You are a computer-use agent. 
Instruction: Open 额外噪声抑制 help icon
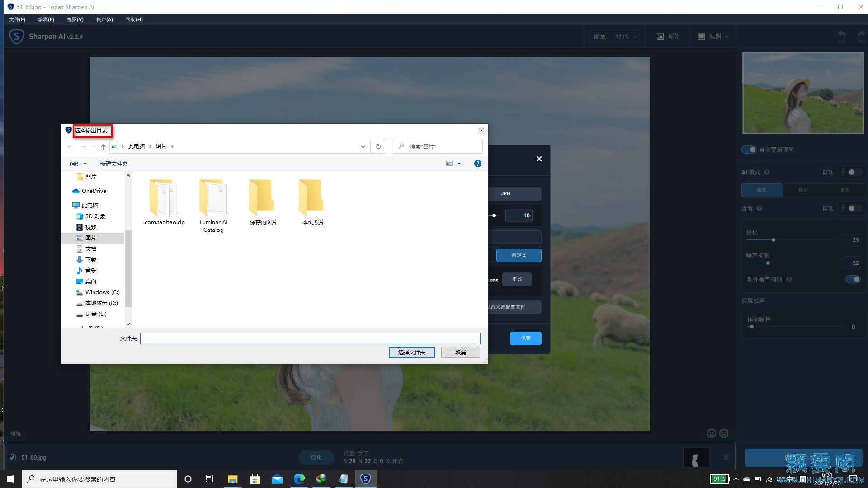click(789, 279)
